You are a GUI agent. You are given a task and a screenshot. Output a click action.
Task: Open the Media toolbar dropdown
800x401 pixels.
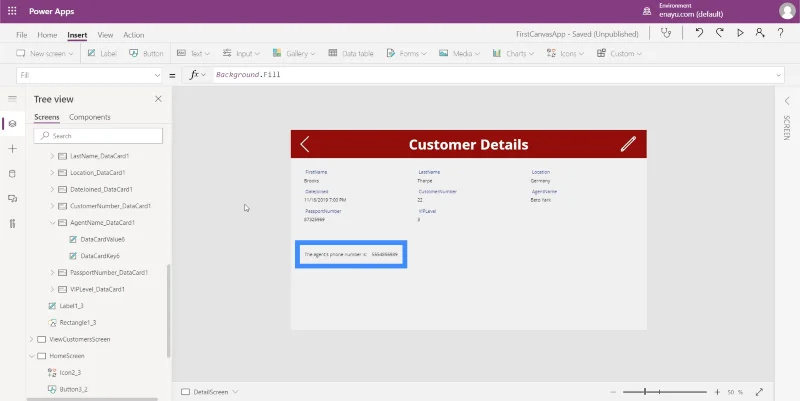point(460,53)
